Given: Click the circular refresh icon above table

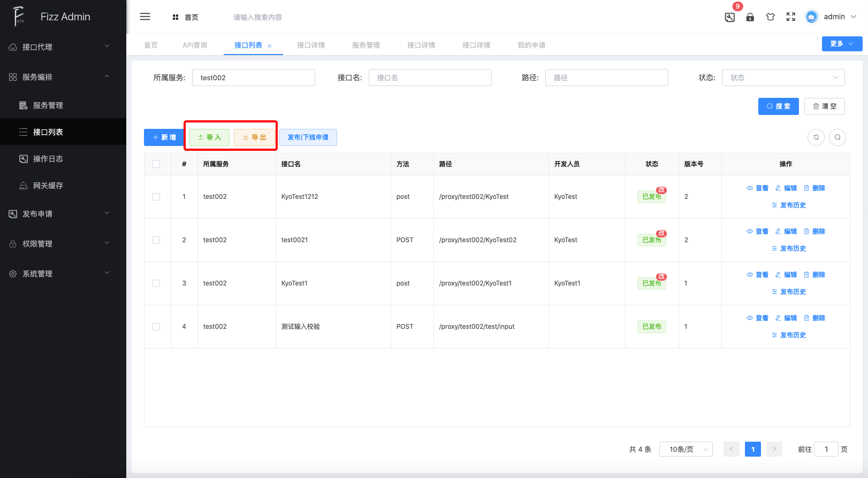Looking at the screenshot, I should point(816,137).
